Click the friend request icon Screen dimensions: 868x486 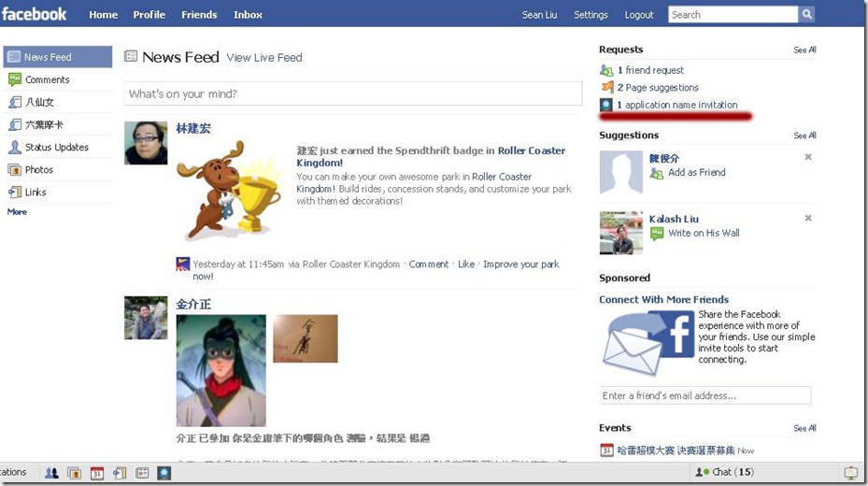(x=606, y=70)
